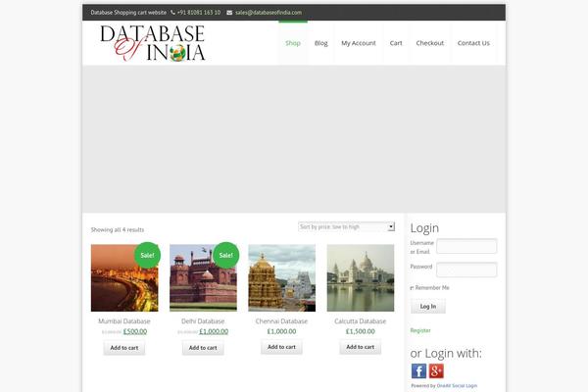Open the Sort by price dropdown
Viewport: 588px width, 392px height.
click(347, 226)
